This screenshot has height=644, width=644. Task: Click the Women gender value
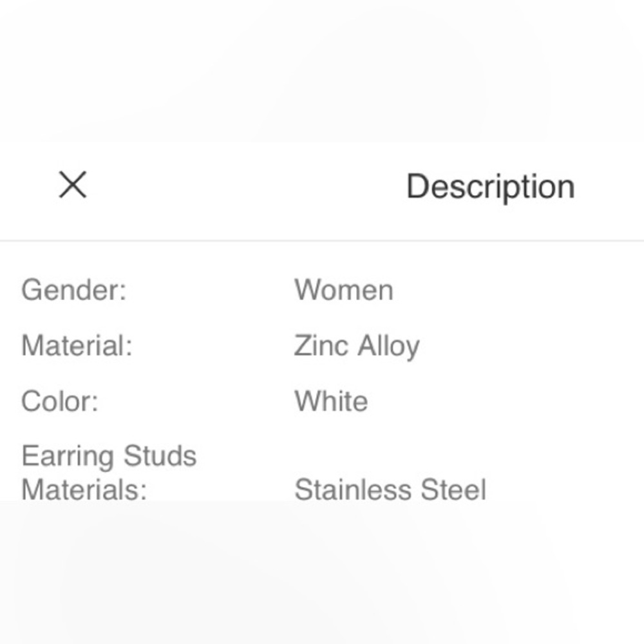(344, 290)
